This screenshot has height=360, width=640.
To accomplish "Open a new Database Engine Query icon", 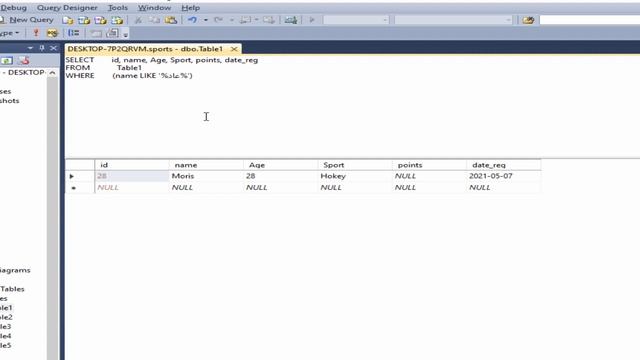I will 68,20.
